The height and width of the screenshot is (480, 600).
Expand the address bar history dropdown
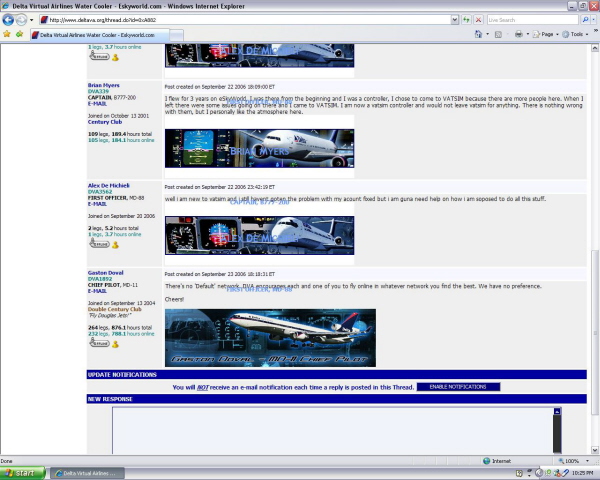point(455,20)
